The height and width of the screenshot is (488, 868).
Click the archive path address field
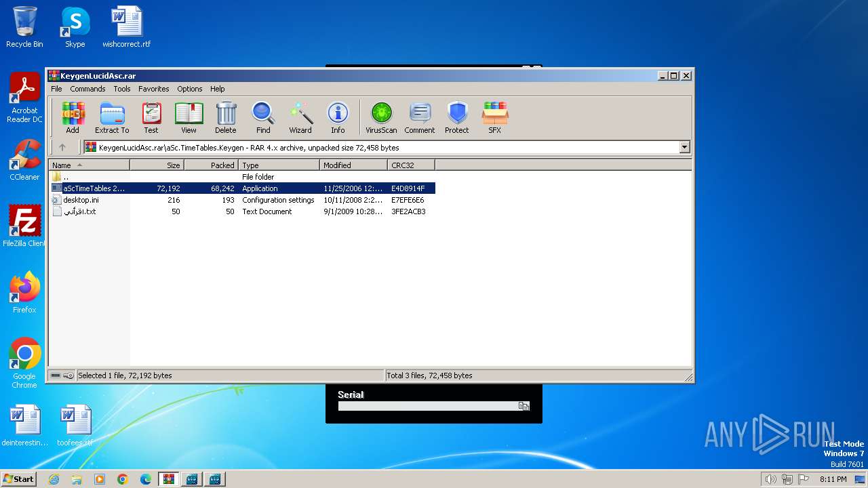pyautogui.click(x=381, y=147)
